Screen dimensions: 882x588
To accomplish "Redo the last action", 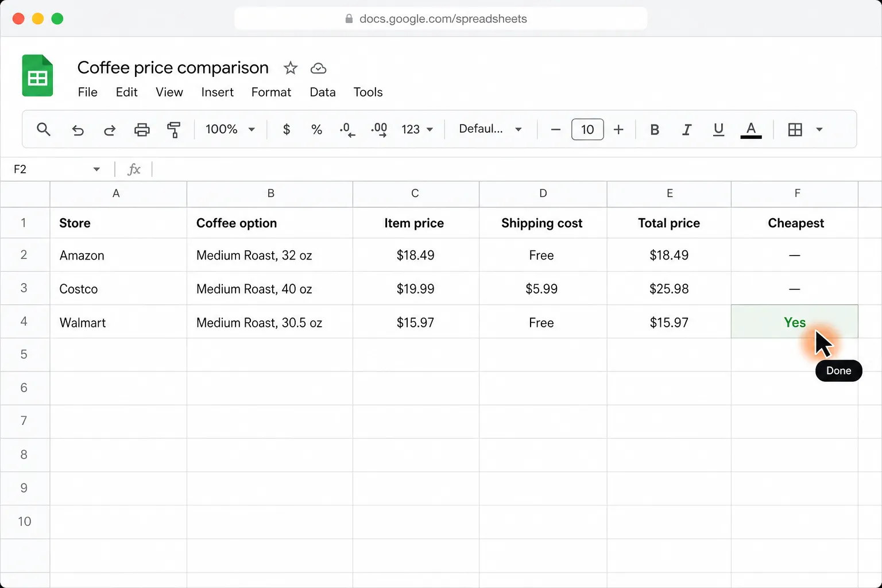I will click(110, 130).
